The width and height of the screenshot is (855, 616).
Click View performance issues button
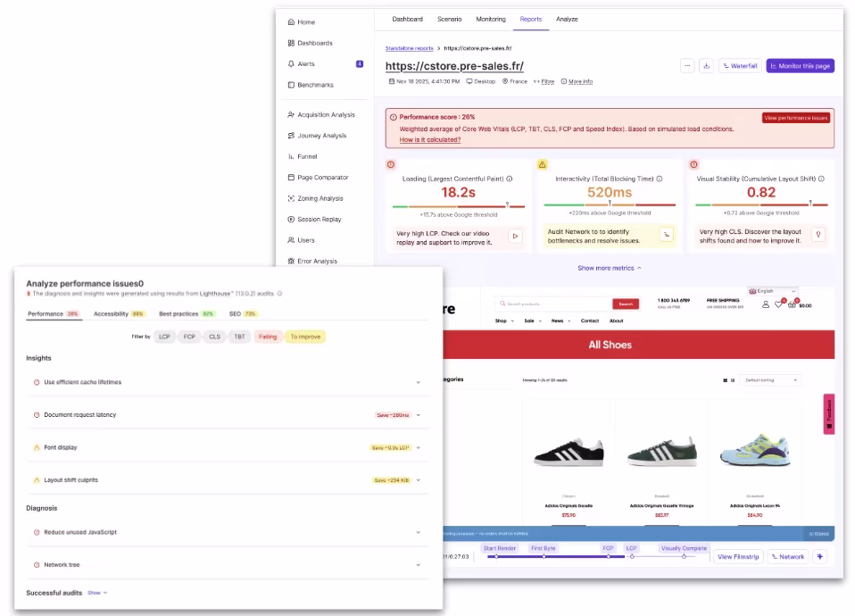point(796,118)
